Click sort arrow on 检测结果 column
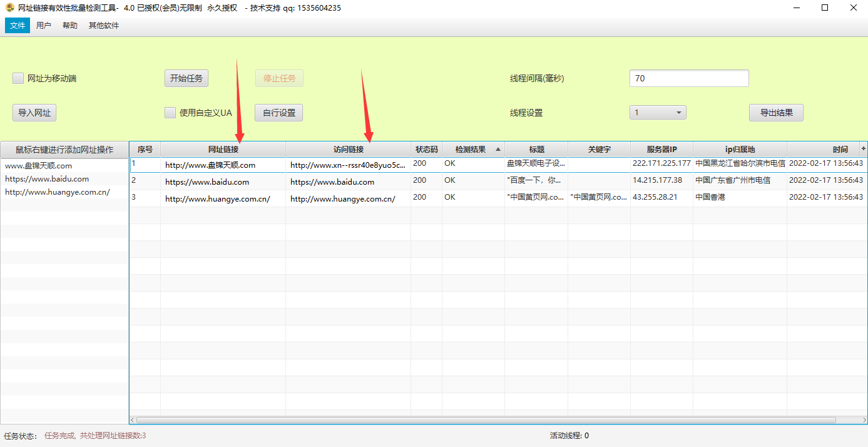 pos(498,150)
